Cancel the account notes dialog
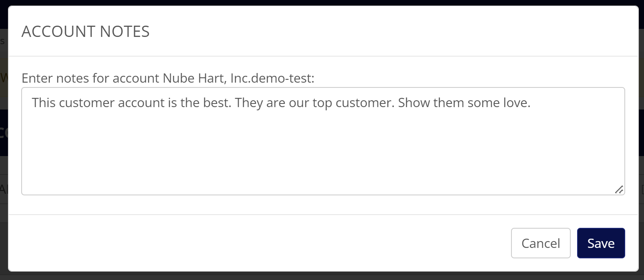This screenshot has height=280, width=644. point(540,243)
